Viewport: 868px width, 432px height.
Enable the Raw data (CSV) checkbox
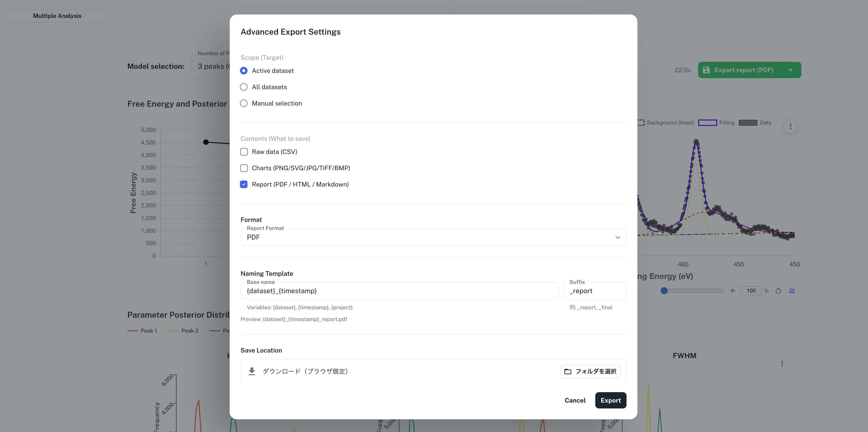point(244,152)
